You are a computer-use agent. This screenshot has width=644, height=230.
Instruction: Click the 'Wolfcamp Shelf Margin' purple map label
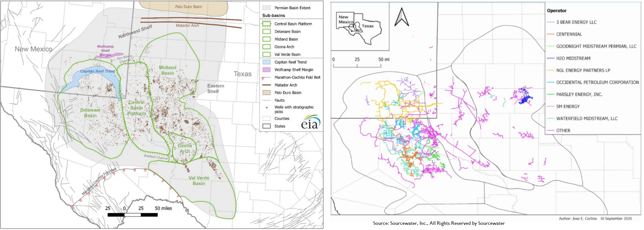click(x=105, y=51)
